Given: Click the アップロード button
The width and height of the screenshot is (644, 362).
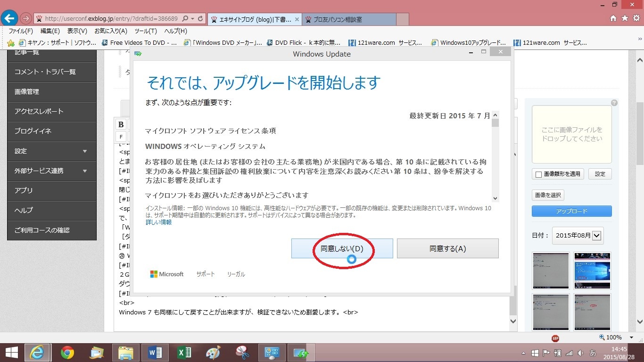Looking at the screenshot, I should (572, 211).
